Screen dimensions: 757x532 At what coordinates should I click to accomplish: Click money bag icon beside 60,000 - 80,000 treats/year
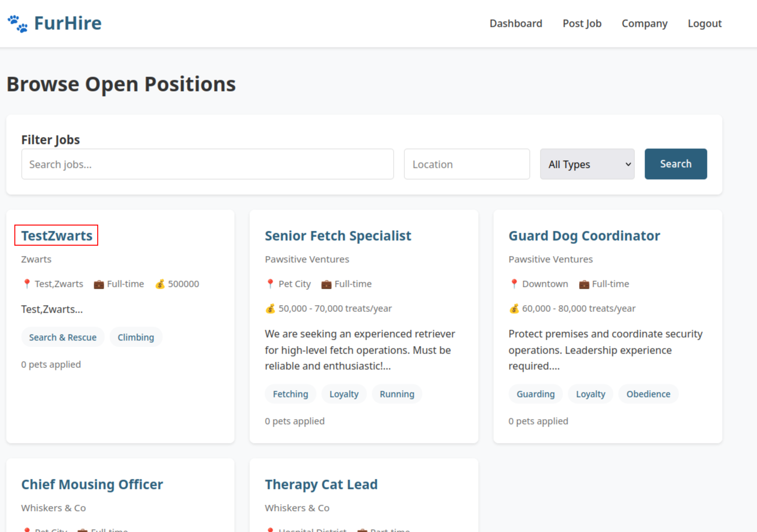point(514,309)
